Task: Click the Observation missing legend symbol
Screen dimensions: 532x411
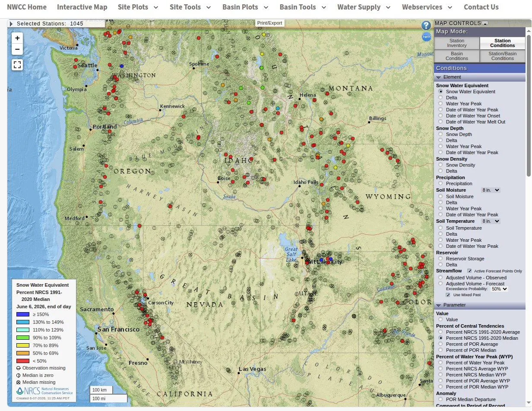Action: point(19,368)
